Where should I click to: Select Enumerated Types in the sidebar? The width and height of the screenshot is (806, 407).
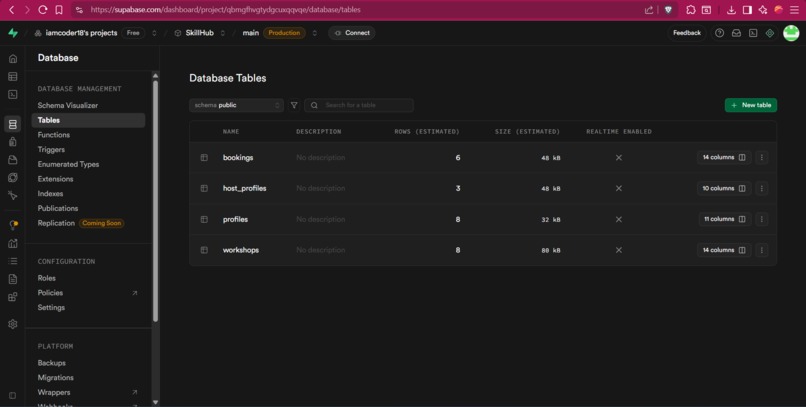click(x=68, y=164)
